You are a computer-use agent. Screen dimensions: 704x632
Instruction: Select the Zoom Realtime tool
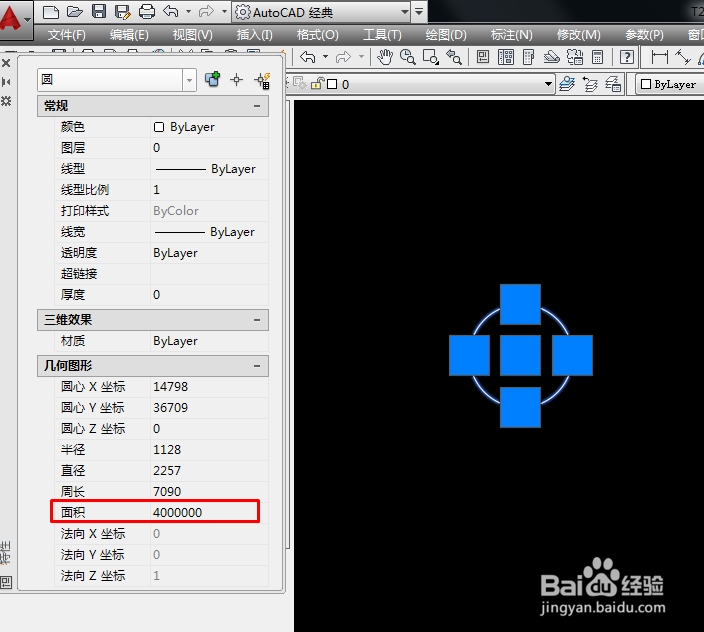click(x=408, y=57)
